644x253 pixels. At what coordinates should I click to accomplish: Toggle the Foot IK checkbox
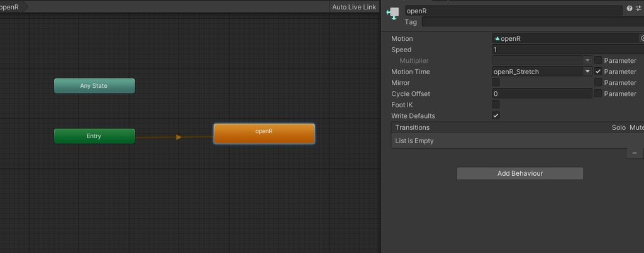496,105
